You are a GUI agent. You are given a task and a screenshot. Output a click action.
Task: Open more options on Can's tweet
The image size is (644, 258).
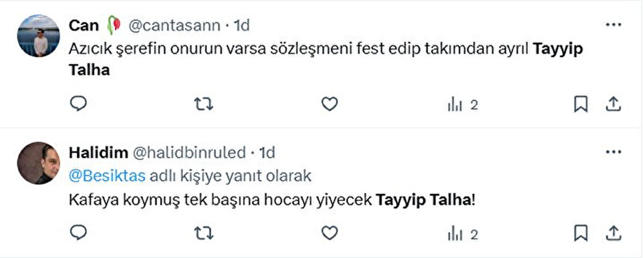coord(613,25)
